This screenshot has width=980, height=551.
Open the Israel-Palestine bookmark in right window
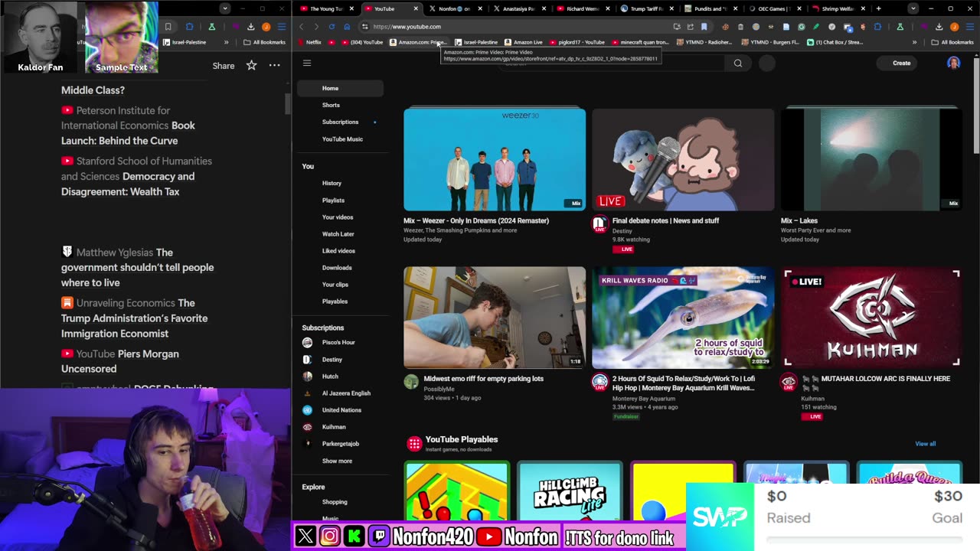coord(476,42)
